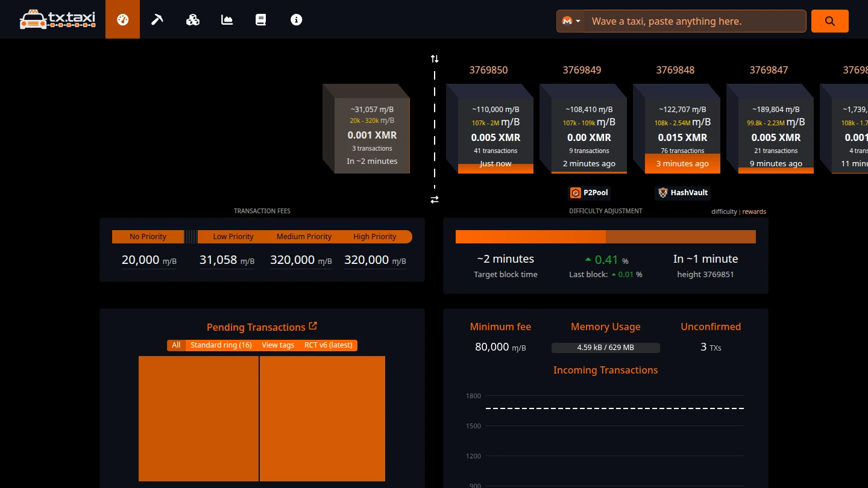Switch to rewards view
This screenshot has width=868, height=488.
click(754, 211)
